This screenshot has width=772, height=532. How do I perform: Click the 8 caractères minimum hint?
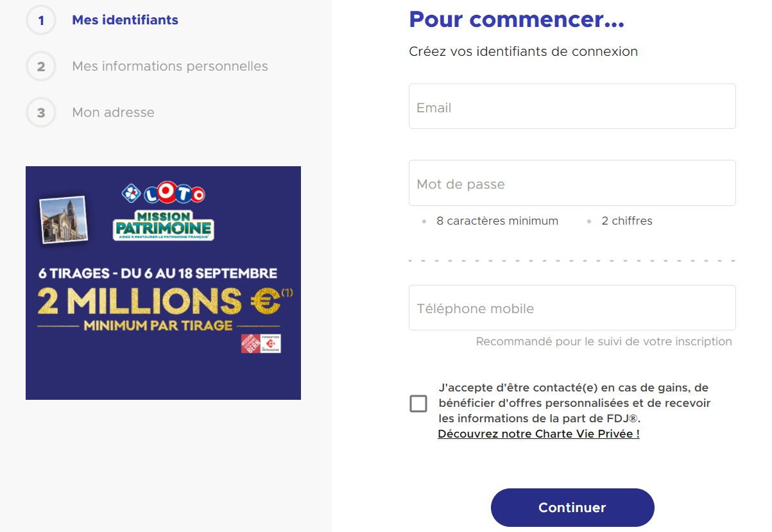pos(497,221)
